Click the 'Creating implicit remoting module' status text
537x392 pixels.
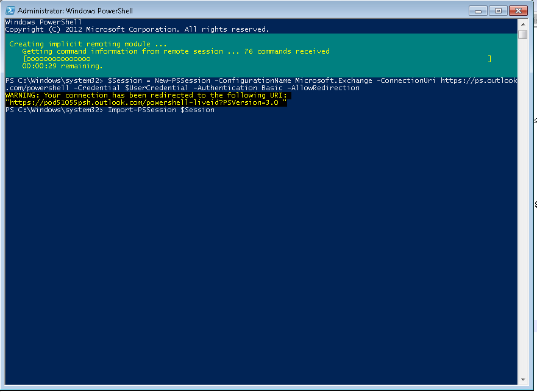(x=88, y=44)
